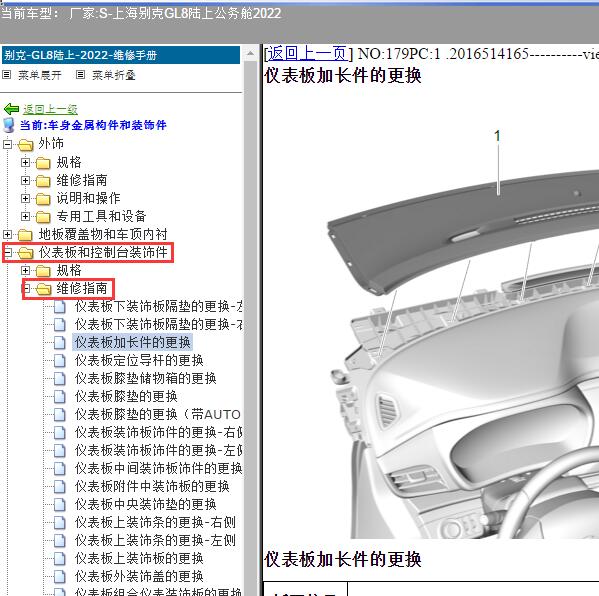The image size is (599, 596).
Task: Expand the 地板覆盖物和车顶内衬 node
Action: coord(8,234)
